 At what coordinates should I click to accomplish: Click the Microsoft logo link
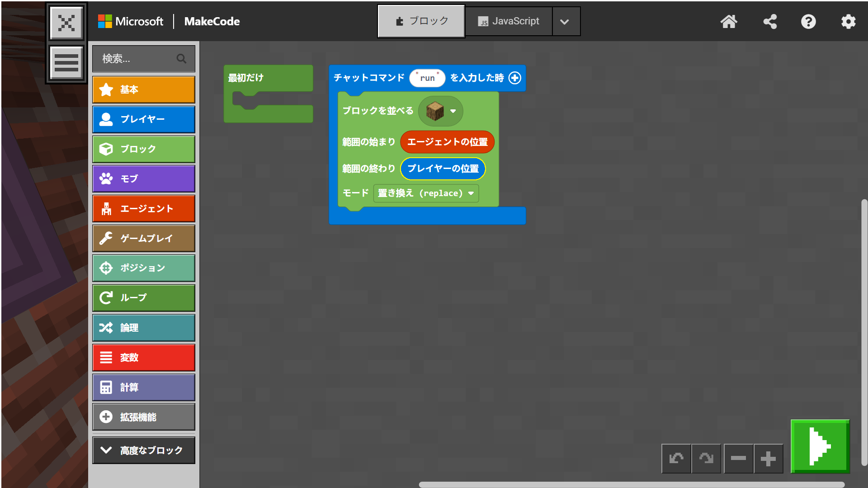pyautogui.click(x=131, y=21)
